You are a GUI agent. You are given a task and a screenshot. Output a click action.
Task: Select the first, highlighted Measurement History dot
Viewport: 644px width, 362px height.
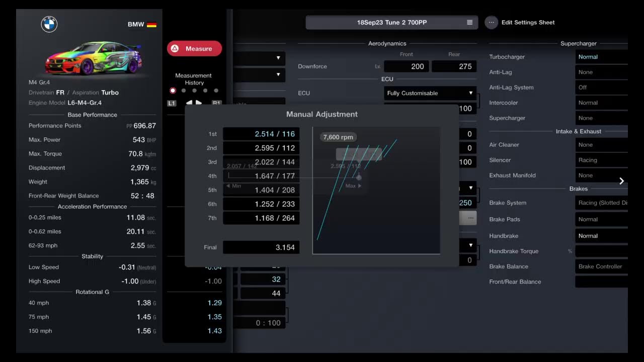[173, 90]
